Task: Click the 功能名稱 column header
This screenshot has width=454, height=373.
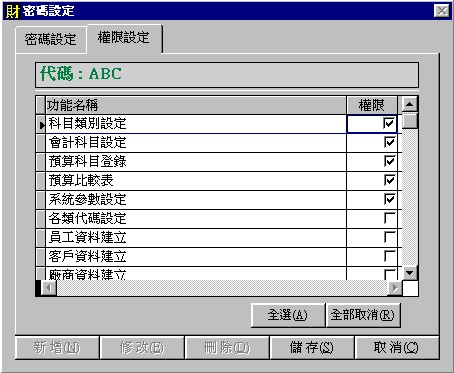Action: [196, 105]
